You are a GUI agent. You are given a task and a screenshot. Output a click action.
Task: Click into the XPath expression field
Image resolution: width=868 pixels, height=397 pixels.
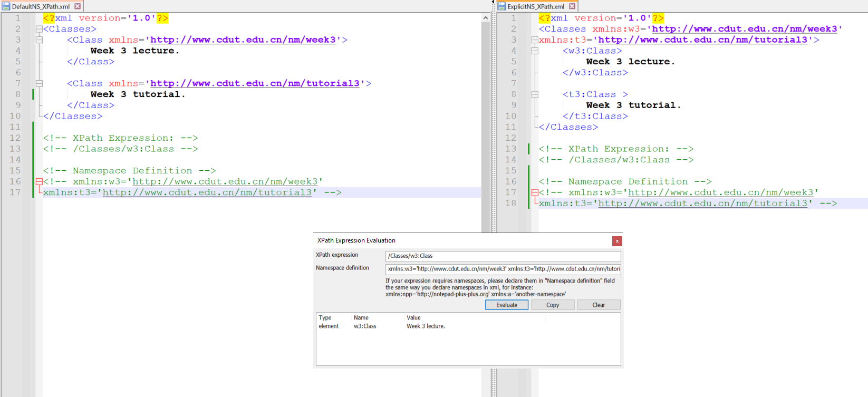(503, 256)
